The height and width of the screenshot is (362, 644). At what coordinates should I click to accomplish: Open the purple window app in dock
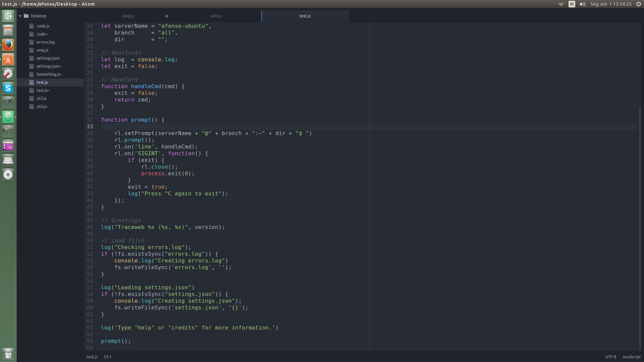[8, 146]
